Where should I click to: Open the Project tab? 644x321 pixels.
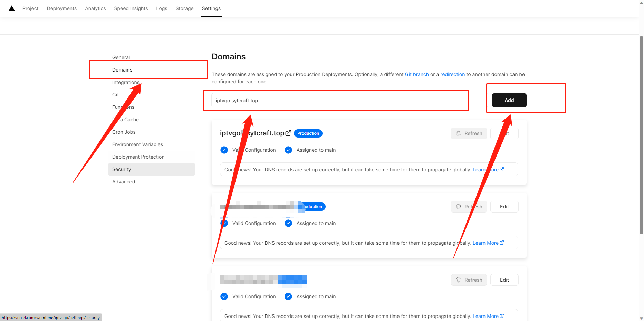(30, 8)
